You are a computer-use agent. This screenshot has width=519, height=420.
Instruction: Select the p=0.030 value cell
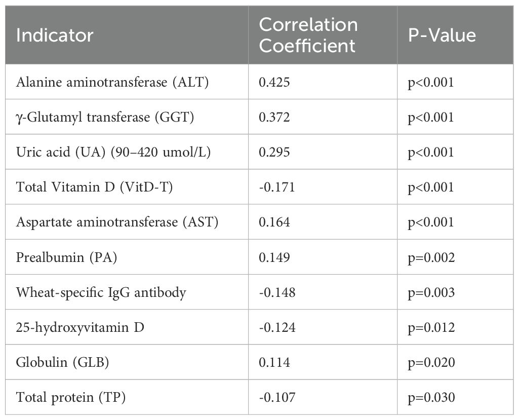(x=431, y=398)
